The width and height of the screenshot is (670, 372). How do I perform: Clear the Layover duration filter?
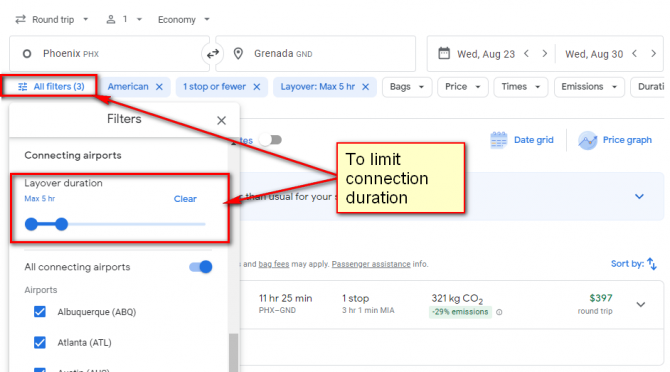click(x=185, y=199)
